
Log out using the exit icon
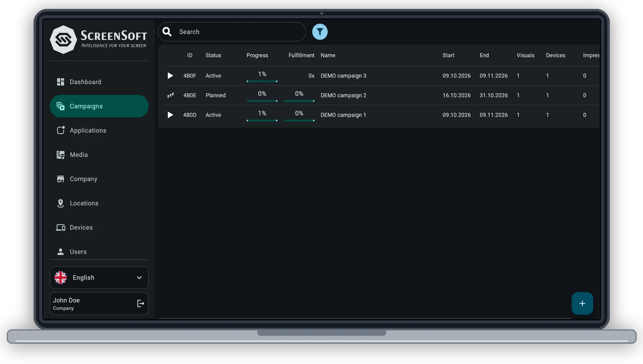tap(141, 303)
